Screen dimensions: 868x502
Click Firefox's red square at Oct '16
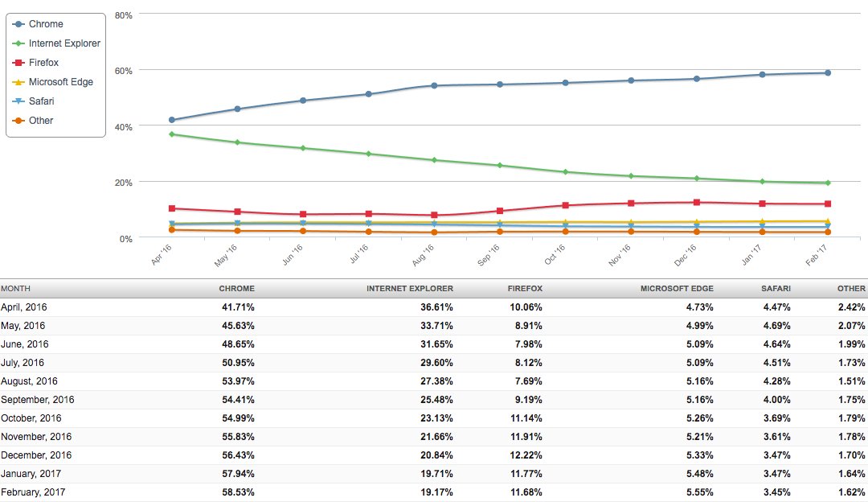(566, 205)
